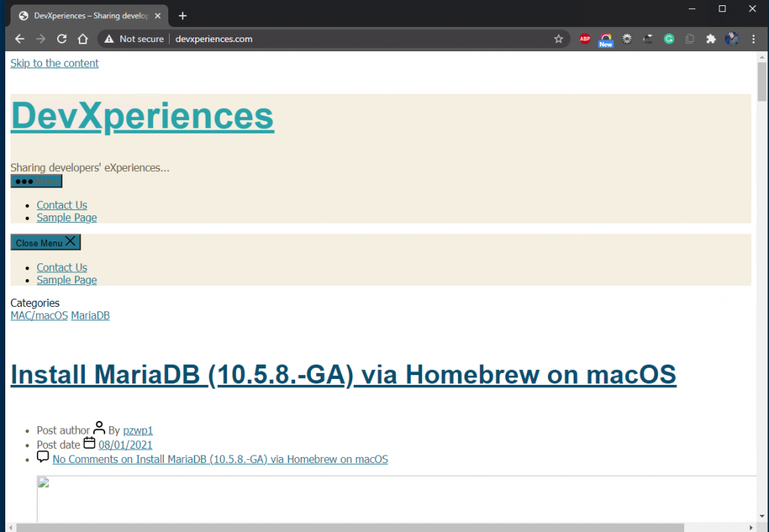
Task: Open Contact Us below Close Menu
Action: click(62, 267)
